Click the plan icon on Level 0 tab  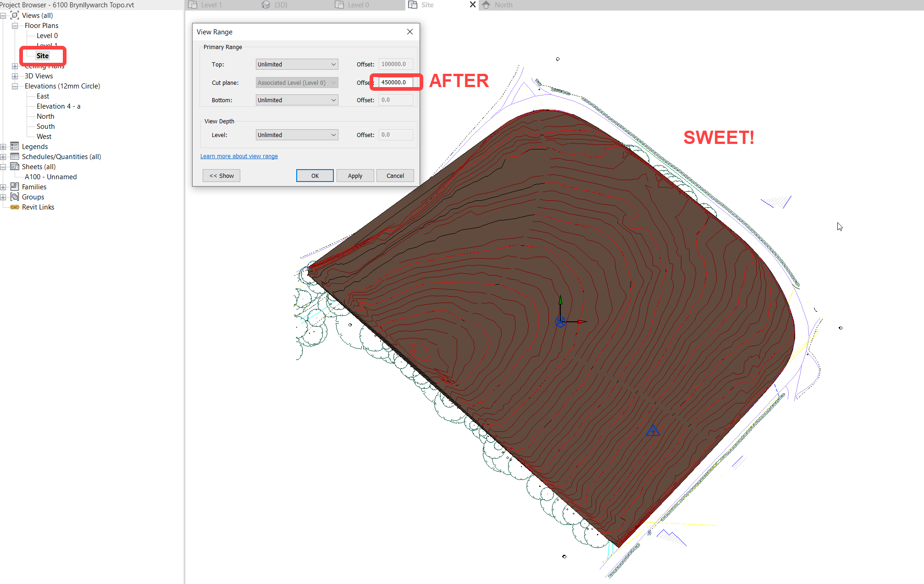(x=339, y=5)
